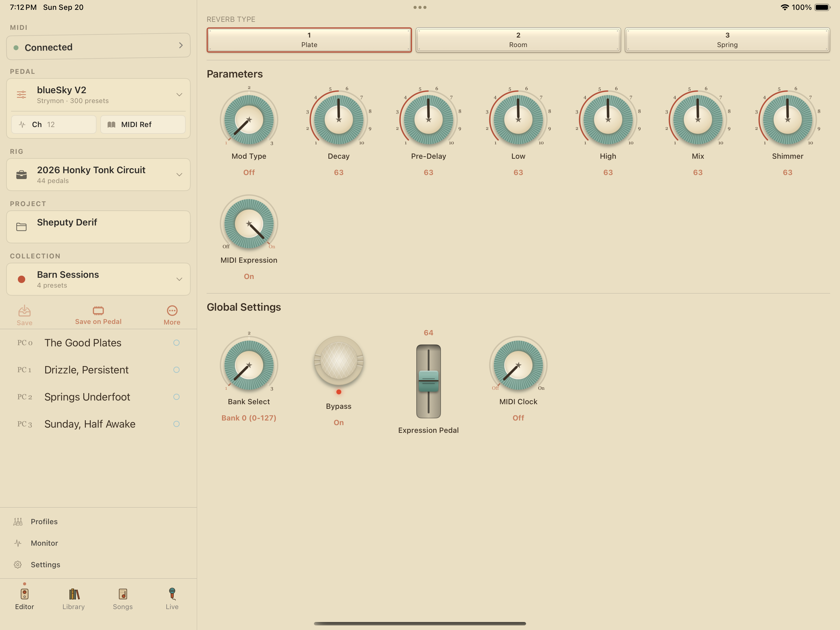Click the project folder icon

click(22, 227)
